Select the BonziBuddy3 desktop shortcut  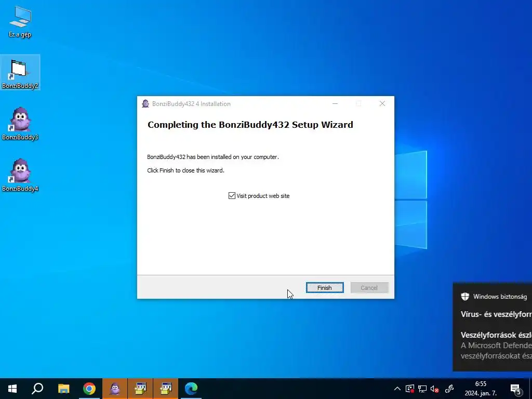[20, 124]
